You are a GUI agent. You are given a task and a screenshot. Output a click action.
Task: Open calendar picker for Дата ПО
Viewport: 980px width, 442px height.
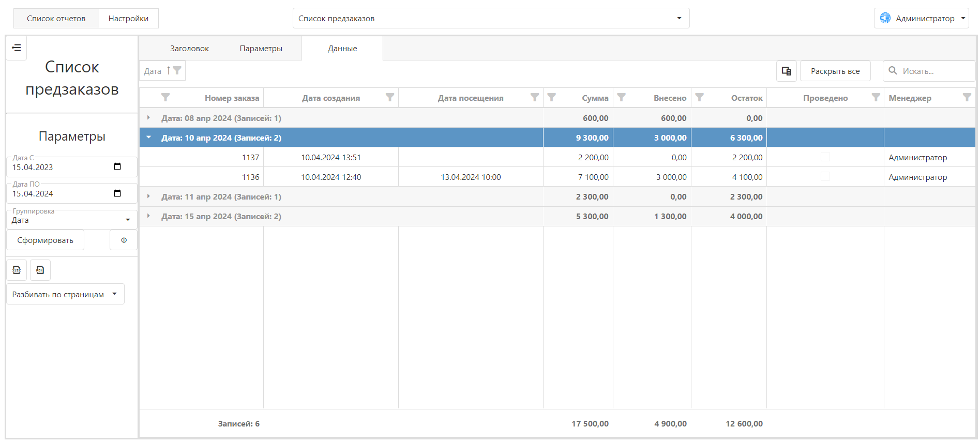coord(117,193)
